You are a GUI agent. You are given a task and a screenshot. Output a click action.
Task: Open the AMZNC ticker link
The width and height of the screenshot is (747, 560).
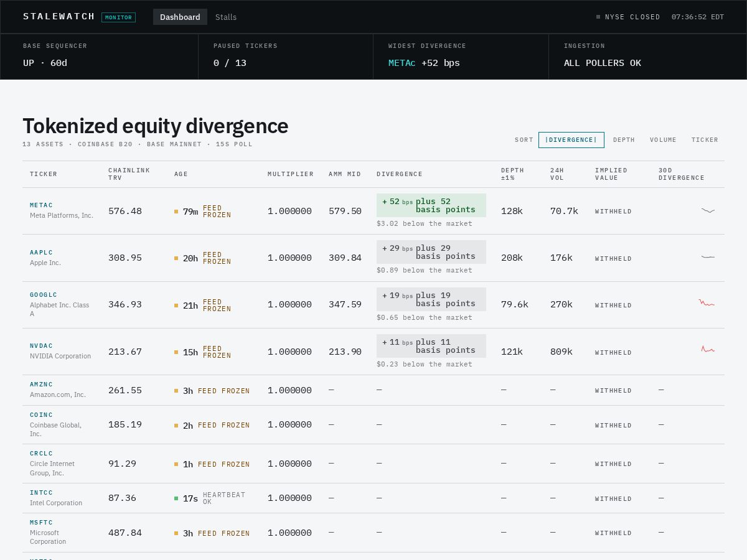42,385
